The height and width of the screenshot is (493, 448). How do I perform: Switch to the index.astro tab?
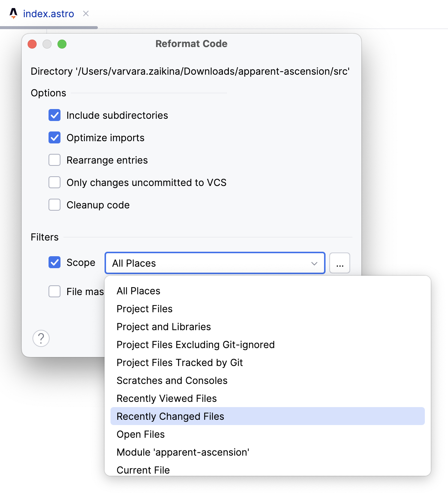click(x=49, y=13)
